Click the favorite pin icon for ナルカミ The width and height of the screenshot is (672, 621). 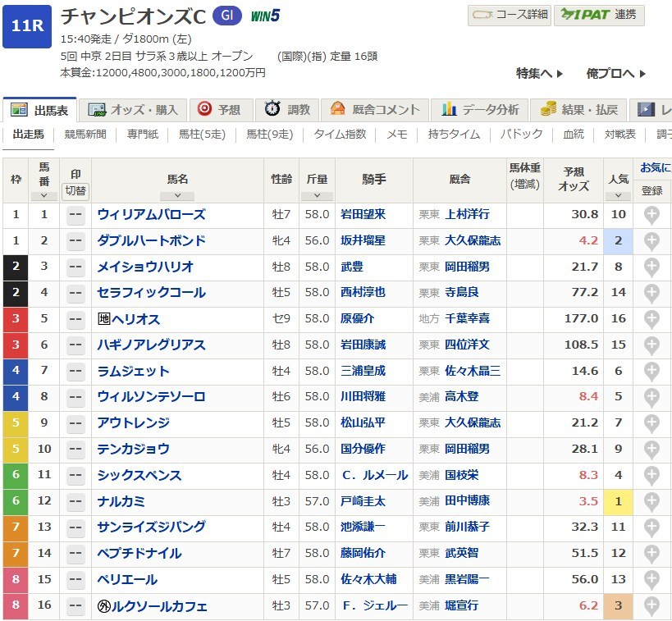651,501
